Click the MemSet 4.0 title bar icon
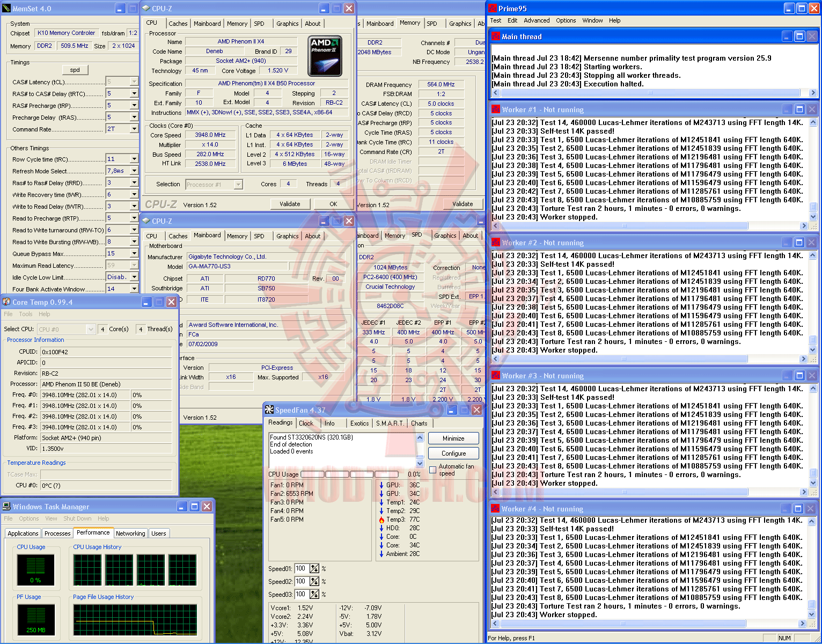822x644 pixels. tap(6, 9)
